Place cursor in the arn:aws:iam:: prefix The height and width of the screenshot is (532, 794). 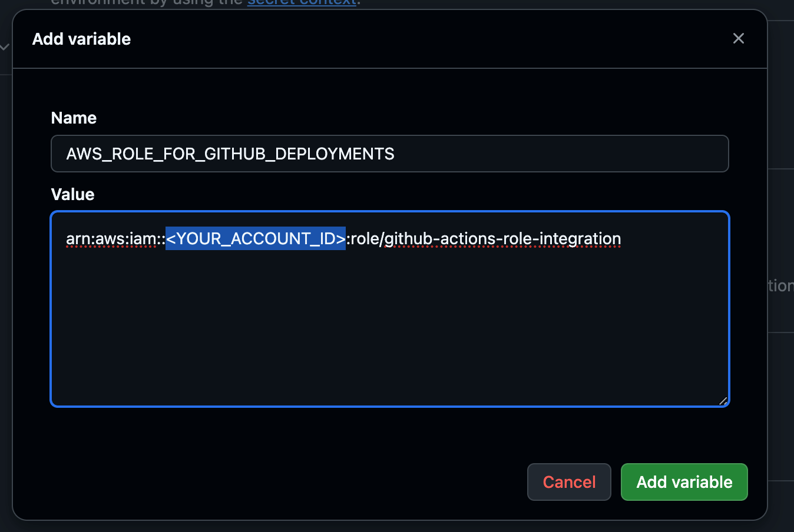[112, 239]
